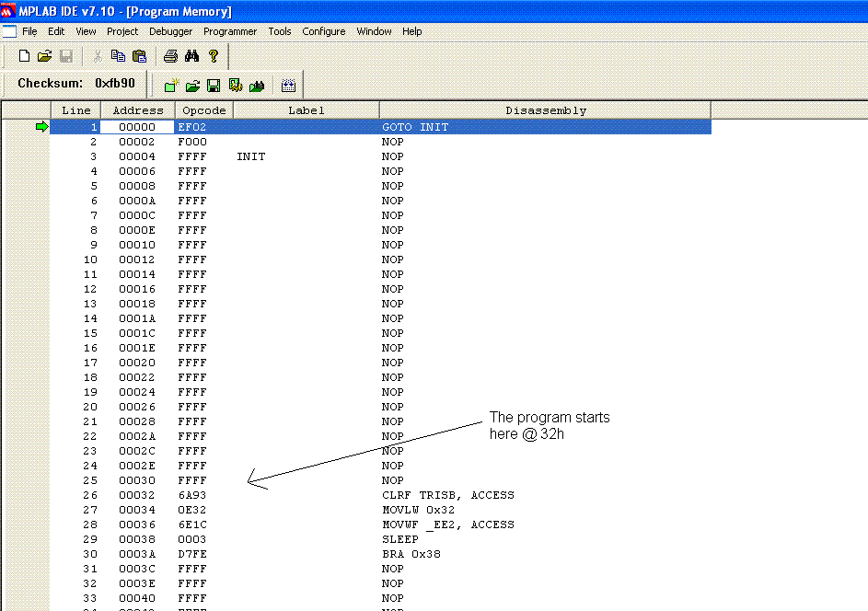This screenshot has width=868, height=611.
Task: Open Find with the binoculars icon
Action: 192,56
